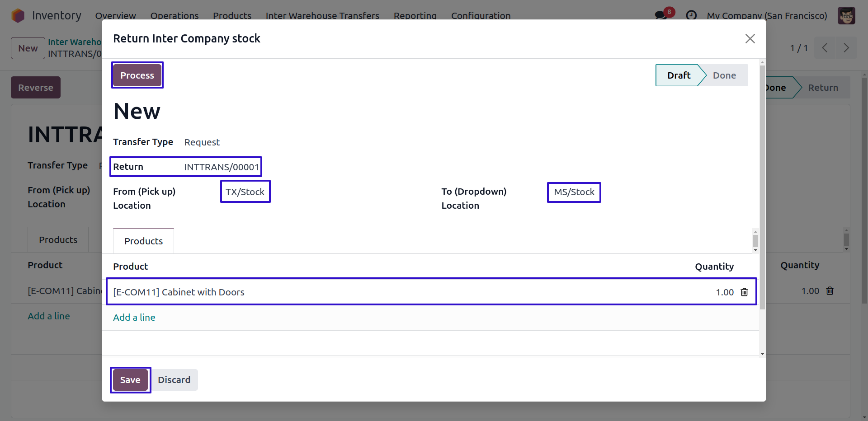The width and height of the screenshot is (868, 421).
Task: Click the Process button
Action: pyautogui.click(x=137, y=75)
